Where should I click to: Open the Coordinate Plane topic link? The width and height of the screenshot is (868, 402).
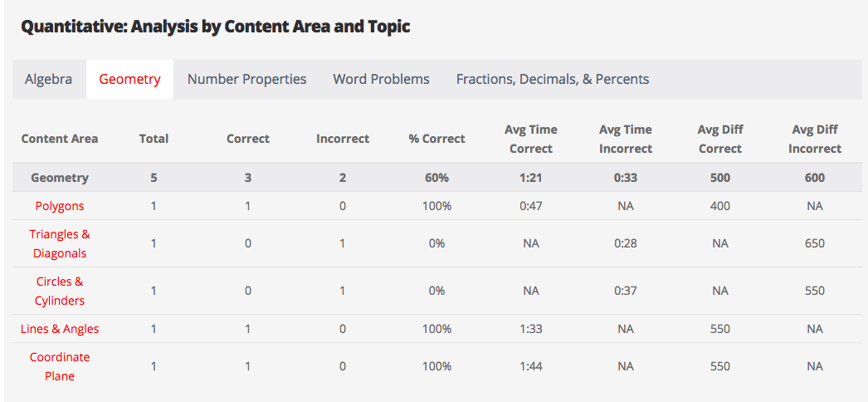[x=60, y=366]
